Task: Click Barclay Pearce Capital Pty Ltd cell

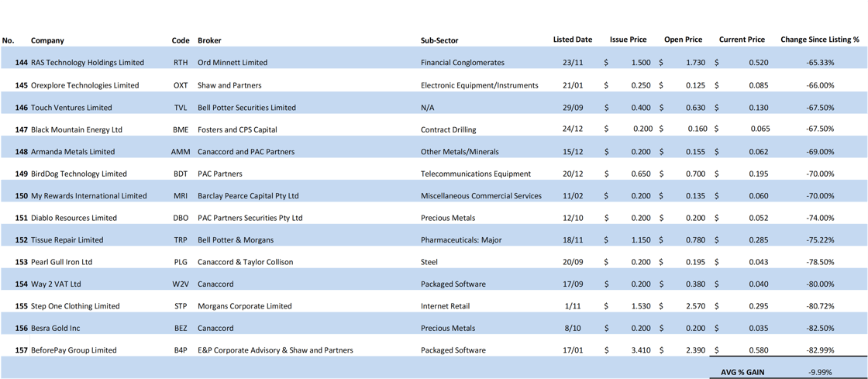Action: click(x=248, y=196)
